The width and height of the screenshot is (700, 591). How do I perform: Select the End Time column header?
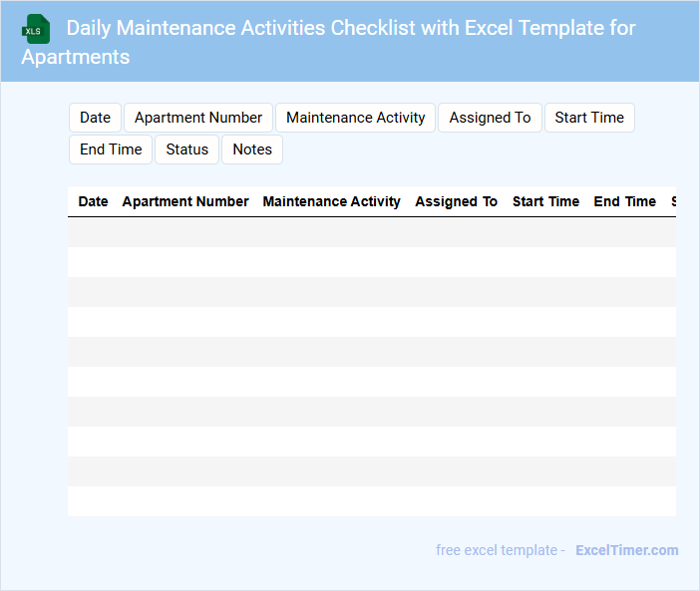point(624,201)
